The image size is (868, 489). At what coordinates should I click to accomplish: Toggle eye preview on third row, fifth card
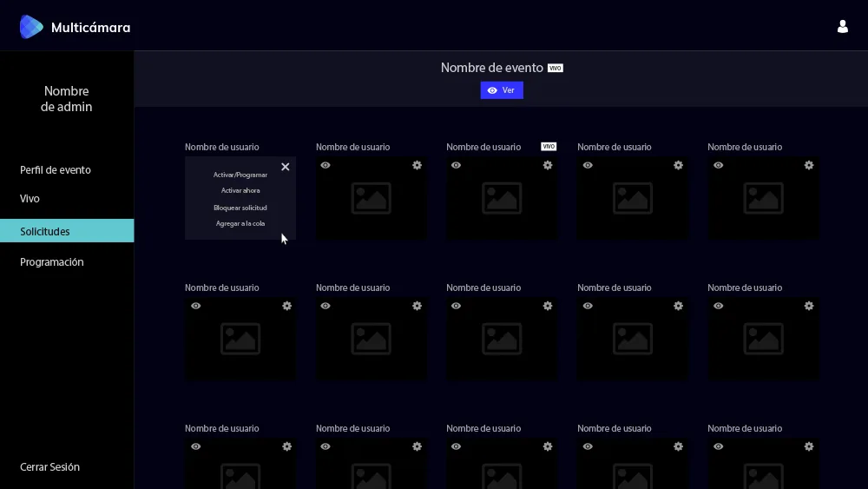click(x=719, y=446)
